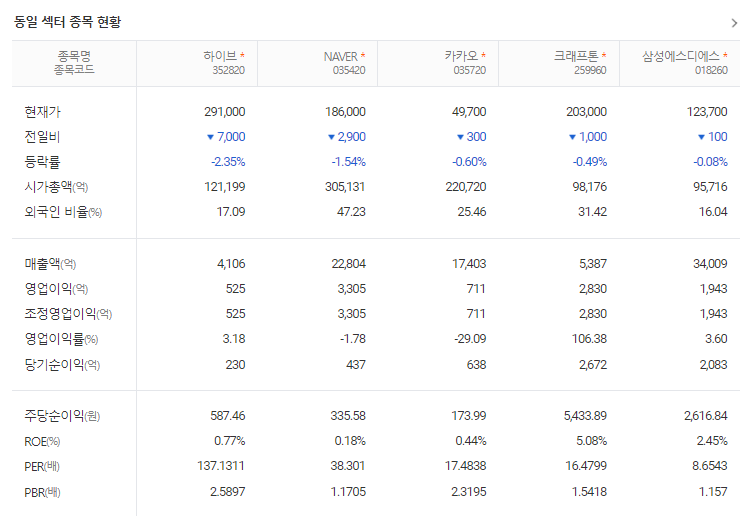Select stock code 259960
Image resolution: width=741 pixels, height=516 pixels.
[590, 70]
